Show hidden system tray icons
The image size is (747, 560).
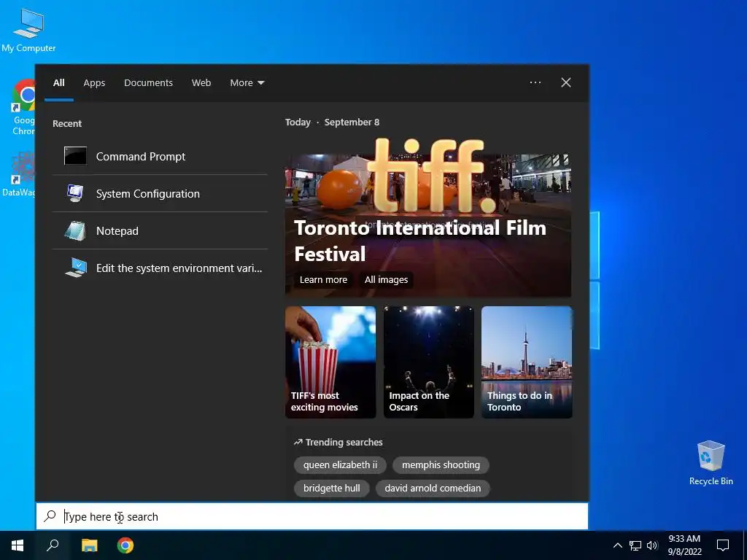617,545
